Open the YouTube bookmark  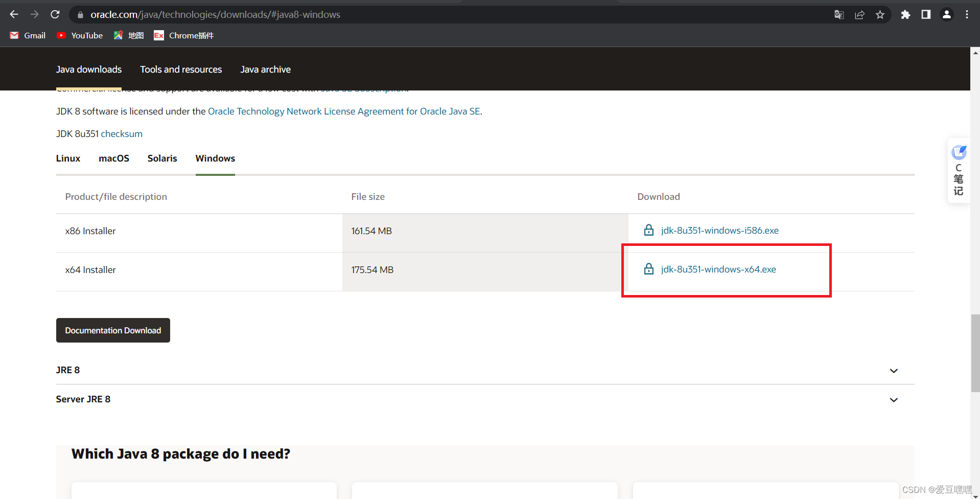pos(80,35)
